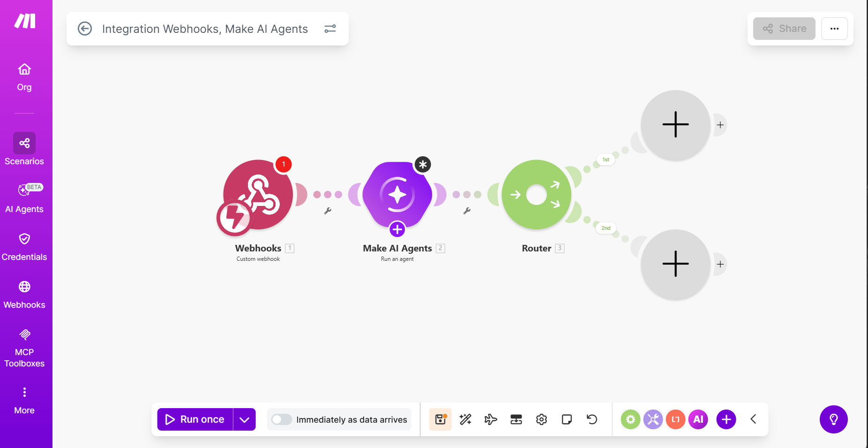This screenshot has width=868, height=448.
Task: Click the Make logo in the sidebar
Action: click(x=25, y=21)
